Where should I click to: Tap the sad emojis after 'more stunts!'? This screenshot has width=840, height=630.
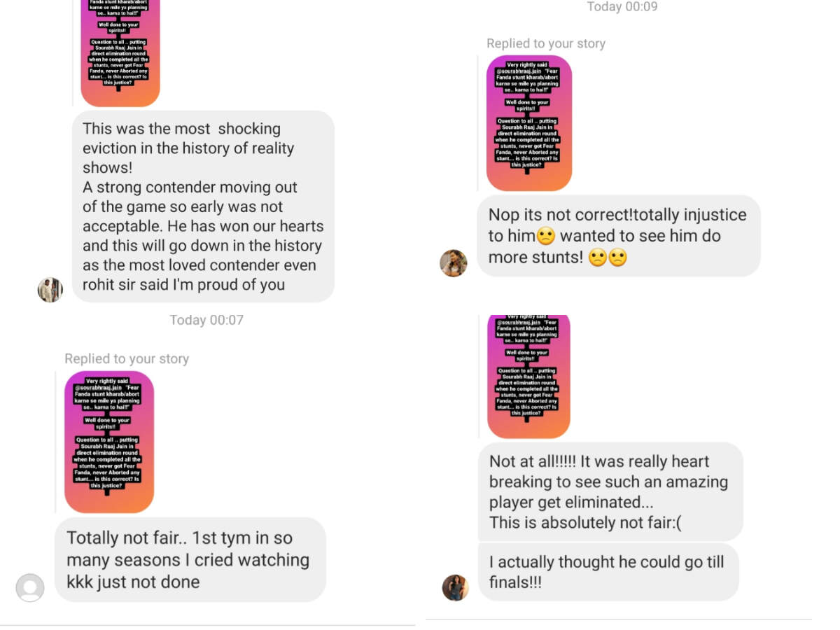point(608,258)
